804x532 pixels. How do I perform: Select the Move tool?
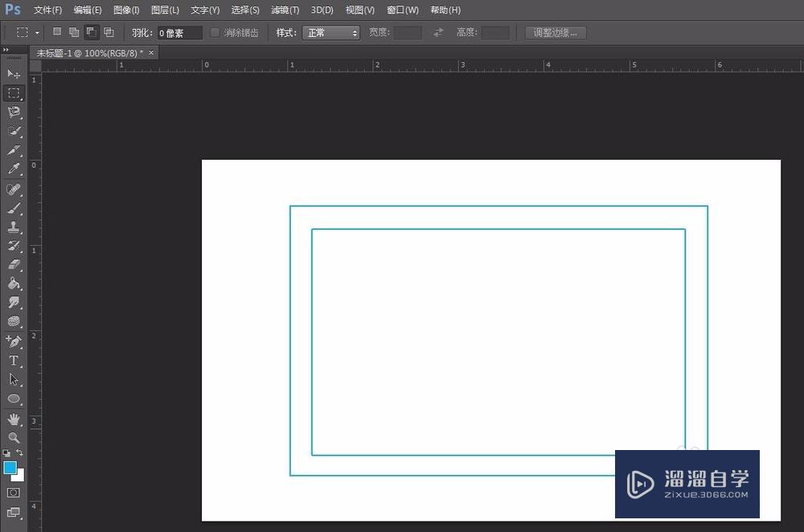tap(14, 74)
